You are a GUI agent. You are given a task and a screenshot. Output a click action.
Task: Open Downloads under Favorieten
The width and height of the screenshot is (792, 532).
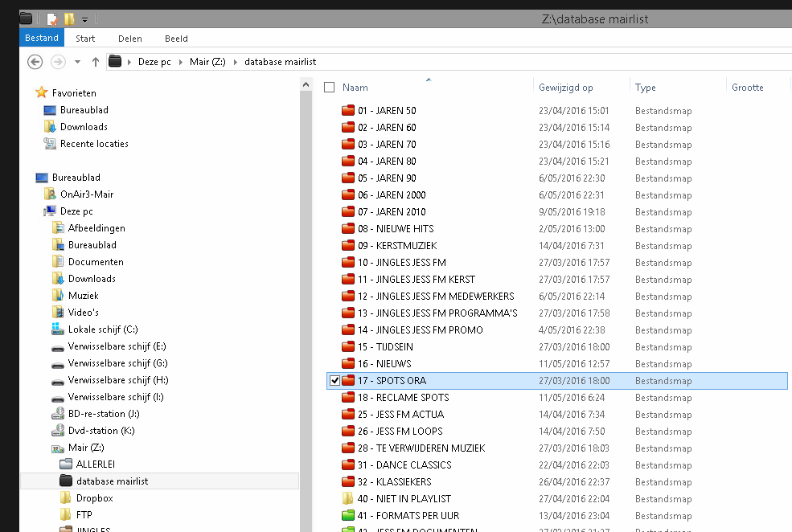tap(84, 127)
